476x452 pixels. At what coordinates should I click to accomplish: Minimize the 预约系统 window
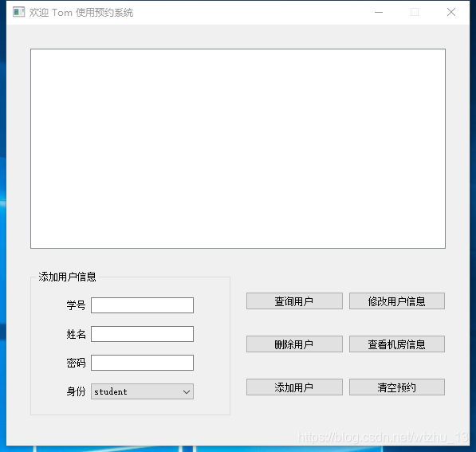pos(379,13)
